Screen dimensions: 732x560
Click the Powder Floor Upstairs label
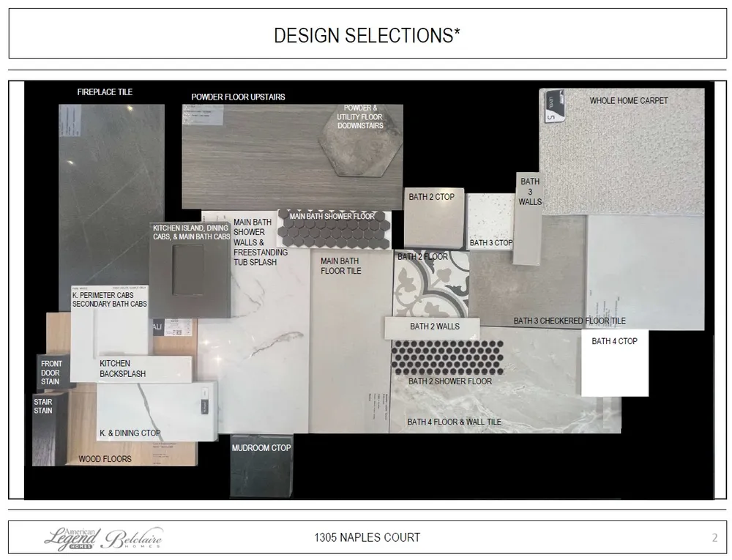tap(238, 97)
